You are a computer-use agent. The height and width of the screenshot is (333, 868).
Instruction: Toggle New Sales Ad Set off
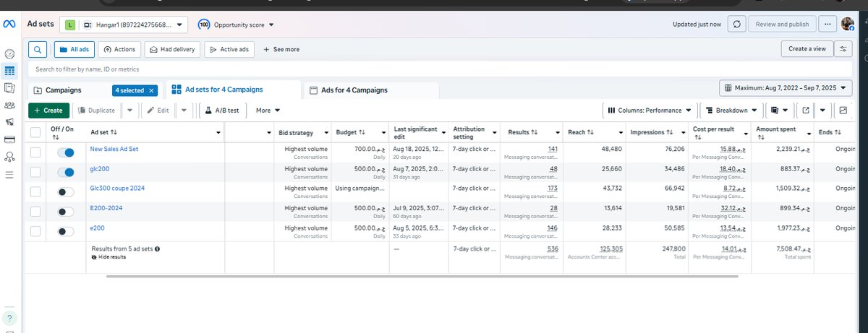(x=66, y=152)
